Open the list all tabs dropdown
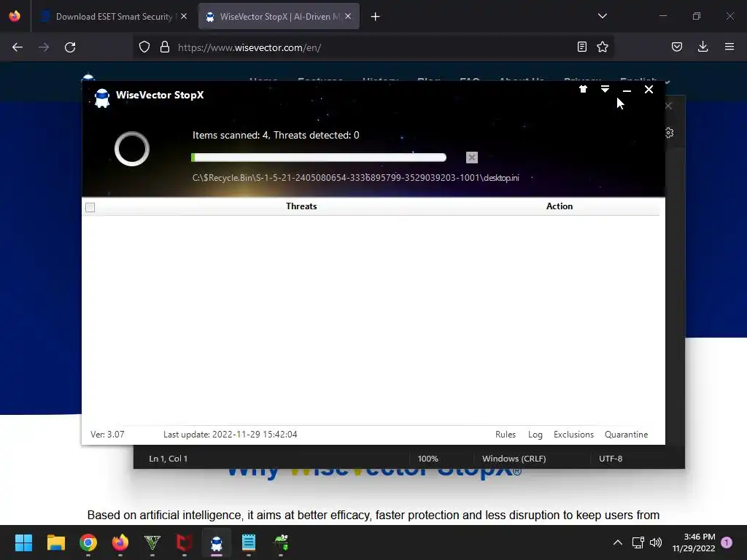This screenshot has width=747, height=560. 602,16
